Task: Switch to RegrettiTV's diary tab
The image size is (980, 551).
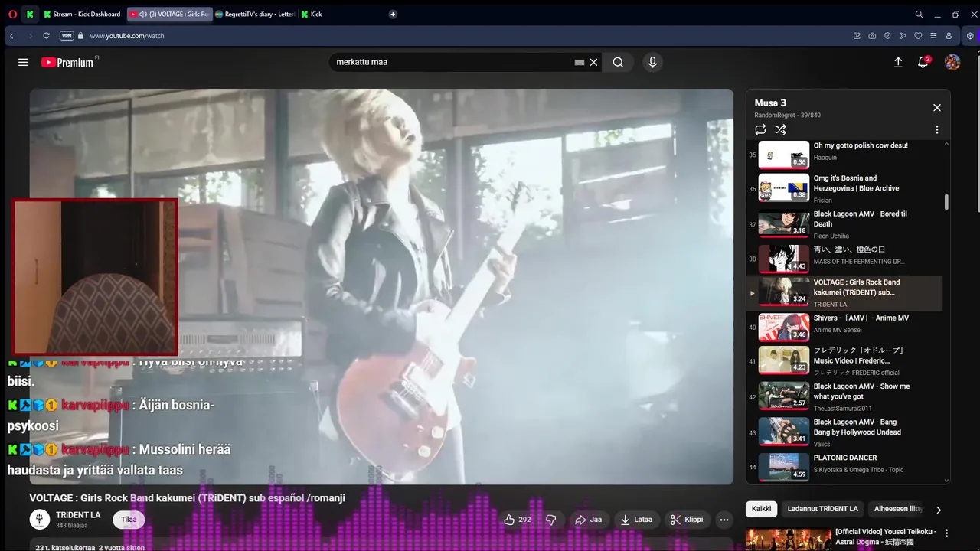Action: pos(255,14)
